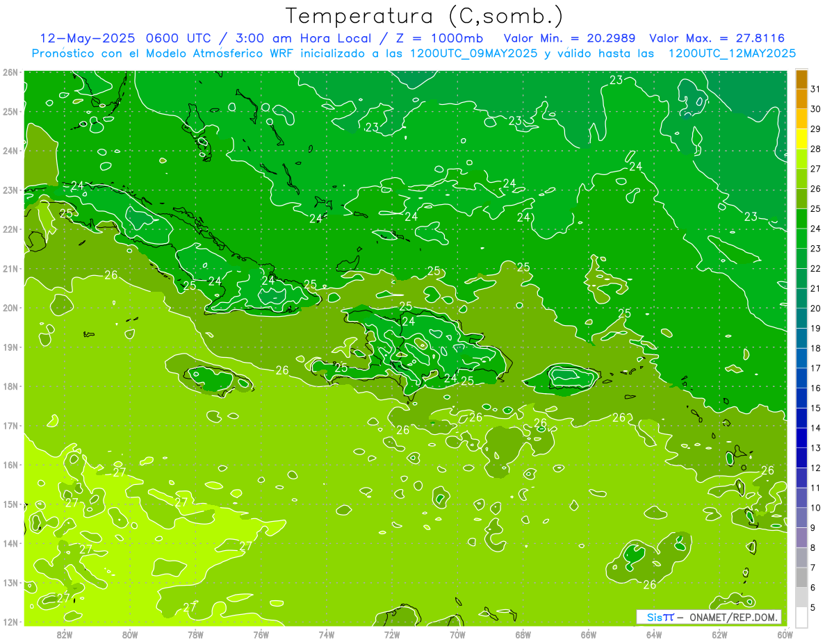The image size is (834, 644).
Task: Click the "20N" latitude axis label
Action: point(10,308)
